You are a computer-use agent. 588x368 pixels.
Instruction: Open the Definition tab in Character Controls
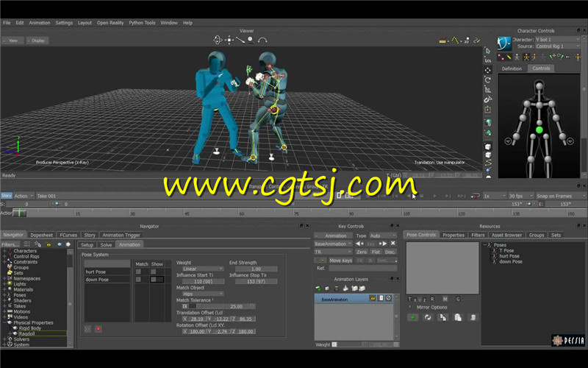coord(512,68)
